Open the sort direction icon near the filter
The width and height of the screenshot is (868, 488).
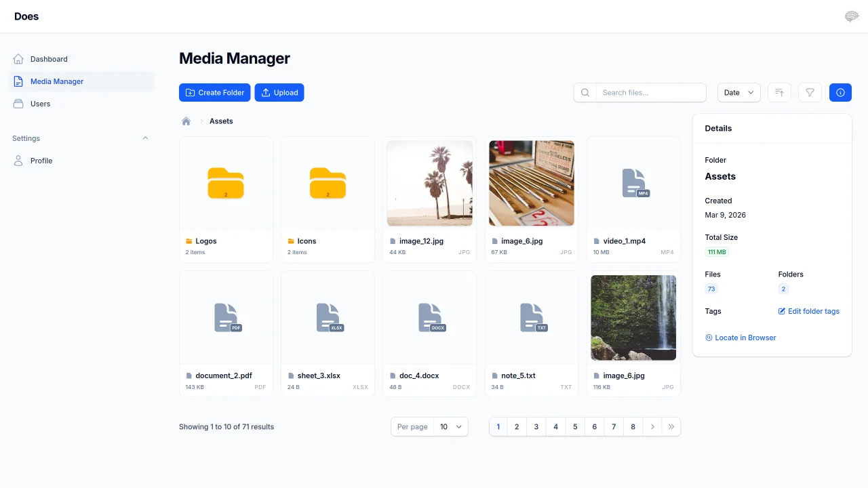(778, 92)
